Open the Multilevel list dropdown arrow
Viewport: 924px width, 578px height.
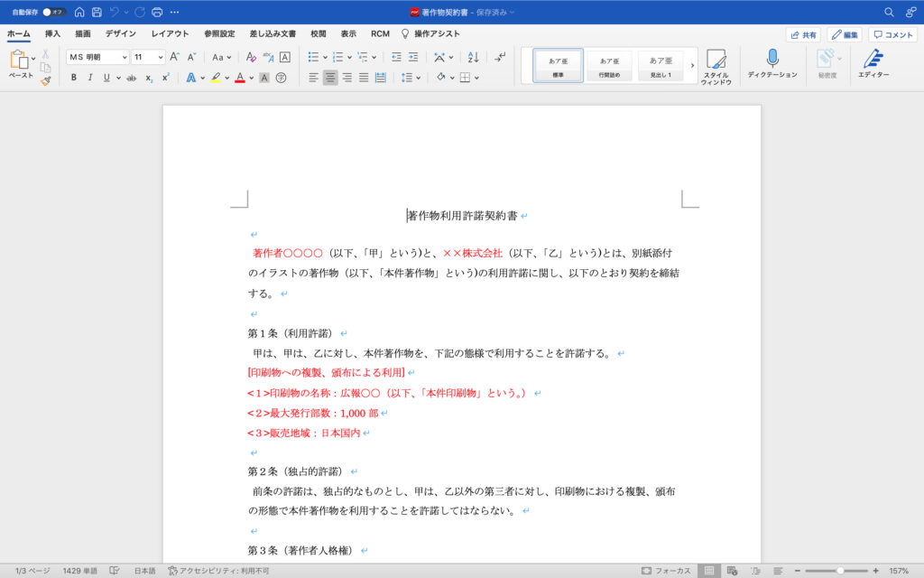(374, 57)
